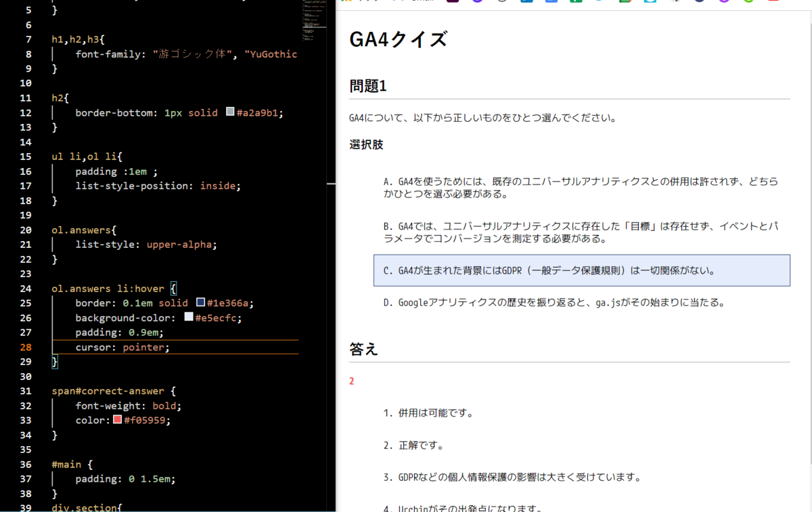
Task: Place cursor on ol.answers li:hover selector
Action: (114, 289)
